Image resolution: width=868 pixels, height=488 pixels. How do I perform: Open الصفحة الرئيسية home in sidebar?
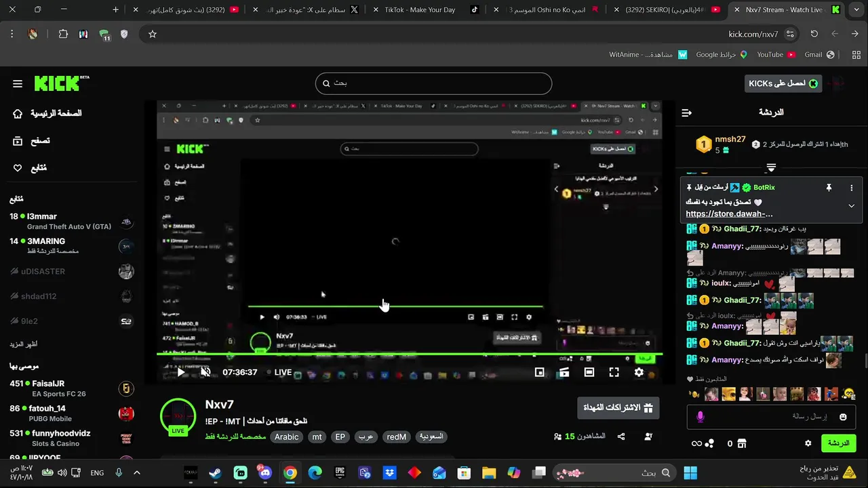tap(49, 113)
